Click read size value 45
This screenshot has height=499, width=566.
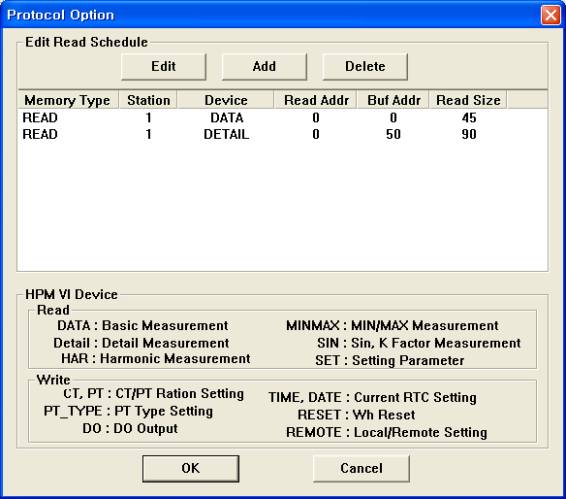pos(469,118)
